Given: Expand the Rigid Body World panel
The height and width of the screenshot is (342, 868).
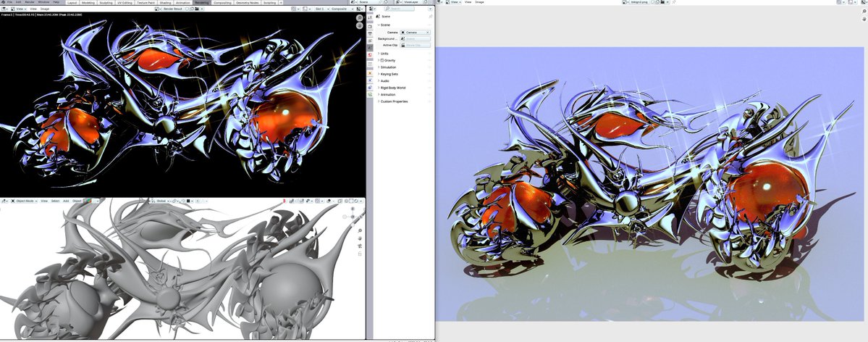Looking at the screenshot, I should coord(392,88).
